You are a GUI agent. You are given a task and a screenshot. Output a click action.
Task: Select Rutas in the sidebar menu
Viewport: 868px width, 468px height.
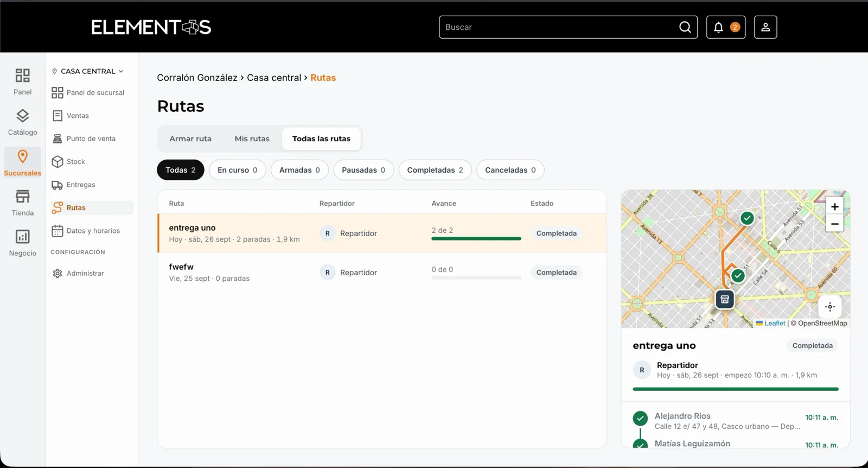point(92,208)
